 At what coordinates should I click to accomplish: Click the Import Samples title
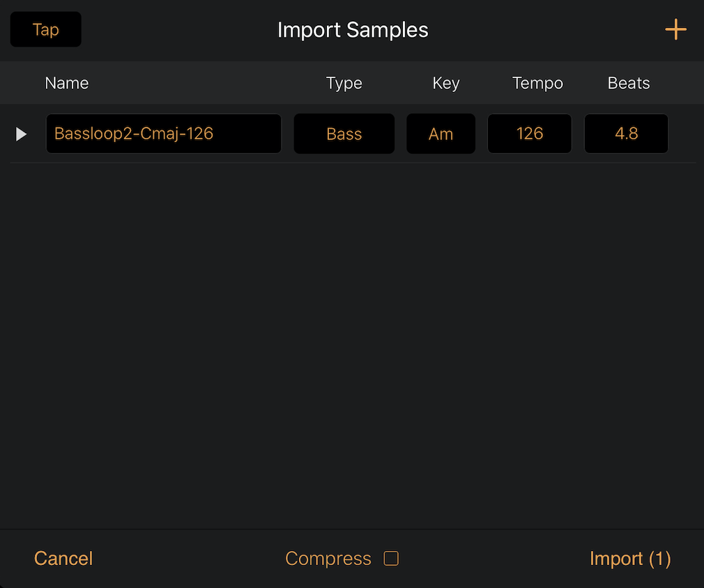point(353,30)
